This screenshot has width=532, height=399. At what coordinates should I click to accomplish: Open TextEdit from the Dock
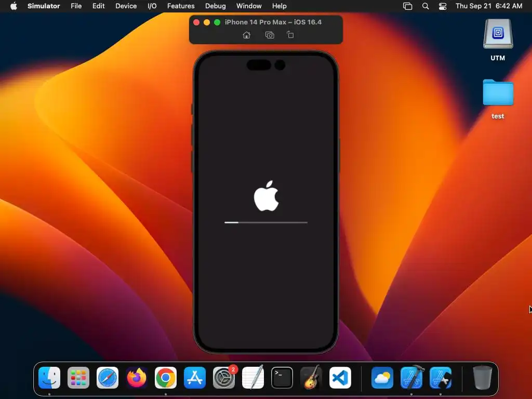pos(253,377)
